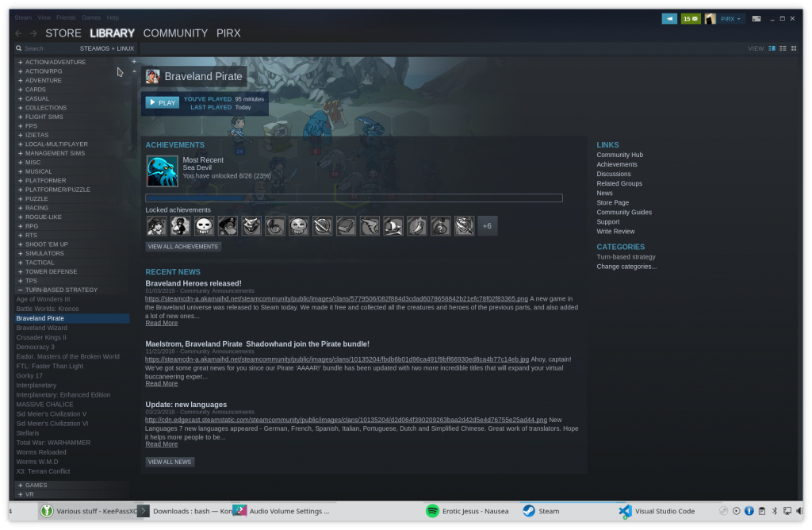Select Braveland Wizard in the list
This screenshot has width=812, height=530.
point(42,328)
